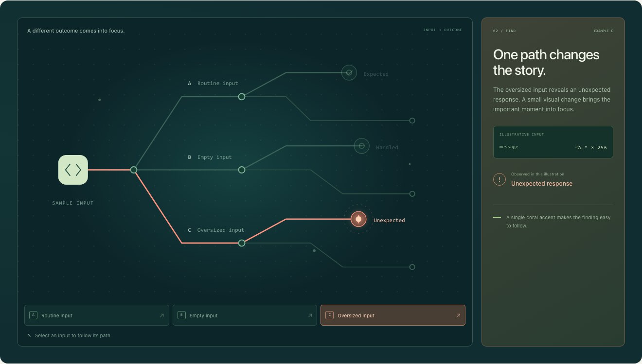Viewport: 642px width, 364px height.
Task: Click the exclamation icon beside Unexpected response
Action: [x=499, y=179]
